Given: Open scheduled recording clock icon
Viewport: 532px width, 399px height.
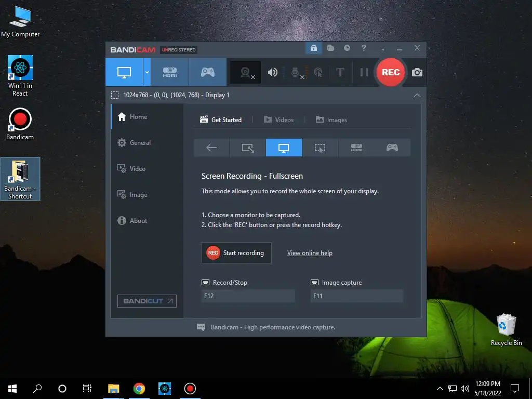Looking at the screenshot, I should pyautogui.click(x=347, y=48).
